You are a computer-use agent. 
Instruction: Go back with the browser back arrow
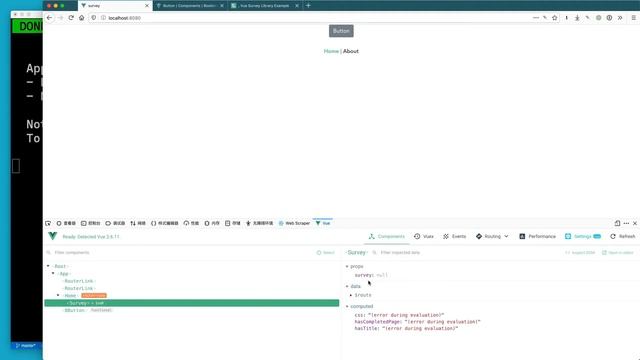coord(49,18)
